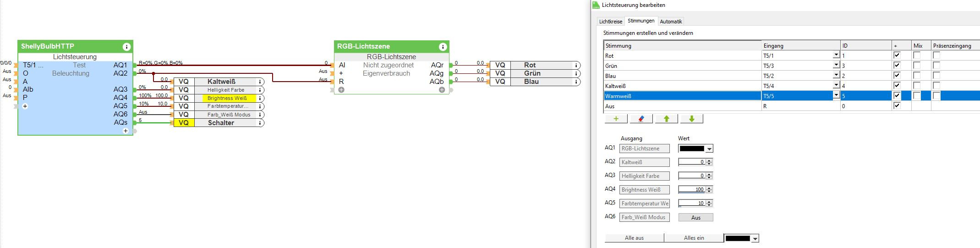Enable Präsenzeingang checkbox for Grün

pyautogui.click(x=936, y=65)
